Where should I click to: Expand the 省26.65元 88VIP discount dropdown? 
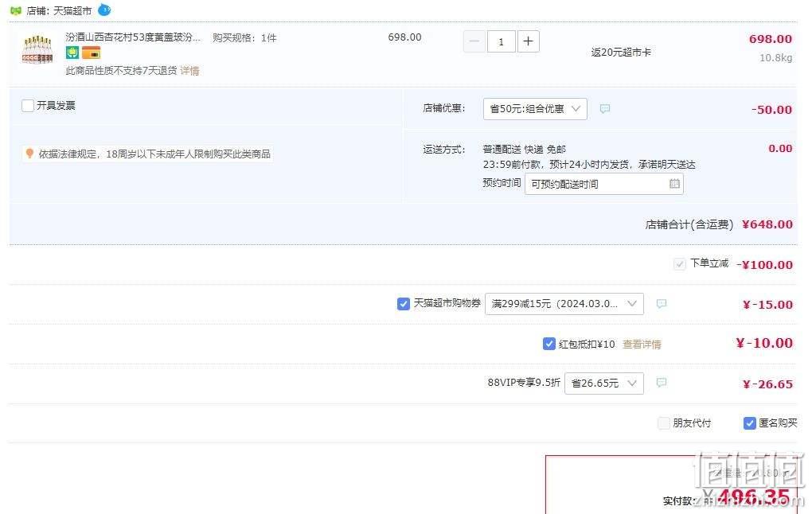[603, 384]
